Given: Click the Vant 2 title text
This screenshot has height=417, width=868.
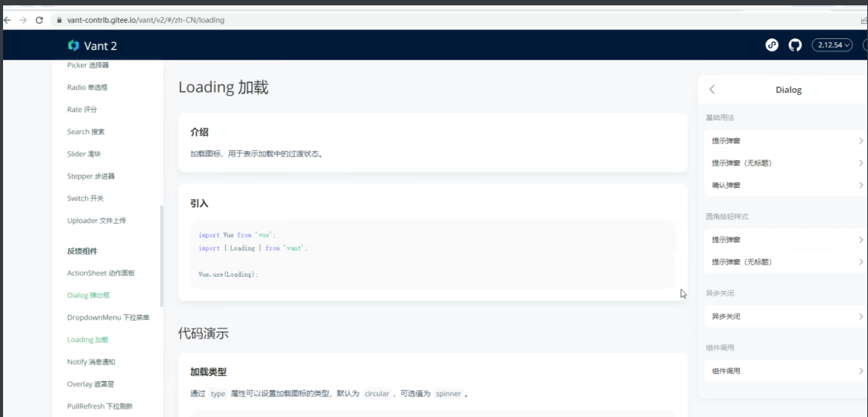Looking at the screenshot, I should (x=100, y=46).
